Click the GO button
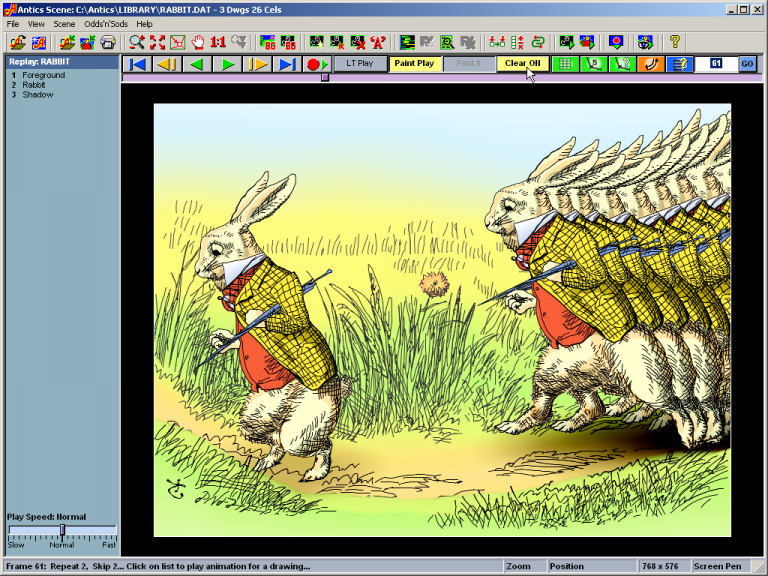 point(747,64)
